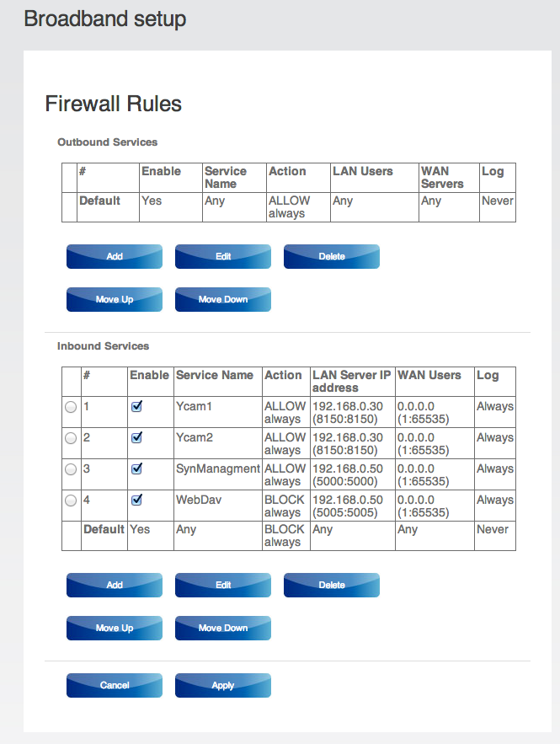
Task: Click Delete under Outbound Services
Action: (332, 256)
